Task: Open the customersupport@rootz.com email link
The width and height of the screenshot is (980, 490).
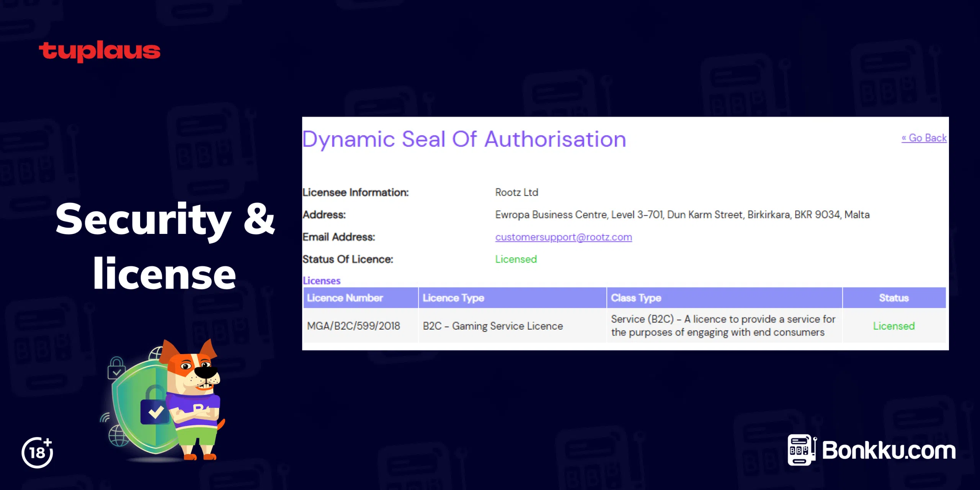Action: pos(563,237)
